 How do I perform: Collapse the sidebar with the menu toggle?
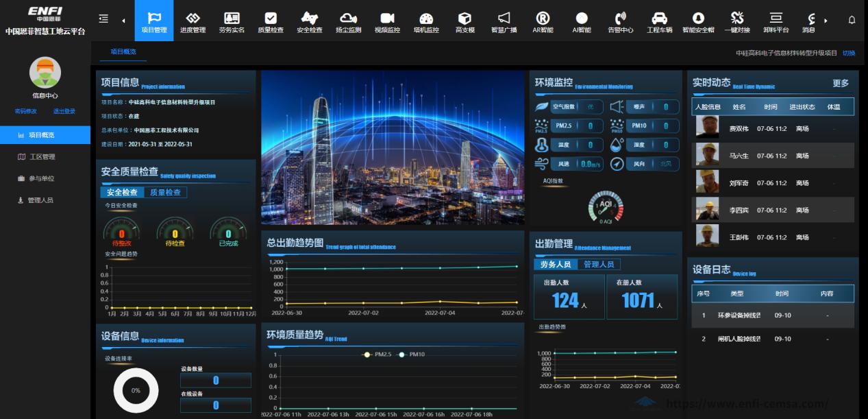coord(103,19)
